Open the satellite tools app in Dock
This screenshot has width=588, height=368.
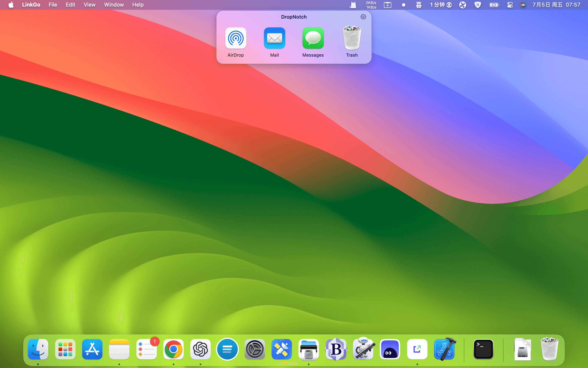(x=282, y=349)
